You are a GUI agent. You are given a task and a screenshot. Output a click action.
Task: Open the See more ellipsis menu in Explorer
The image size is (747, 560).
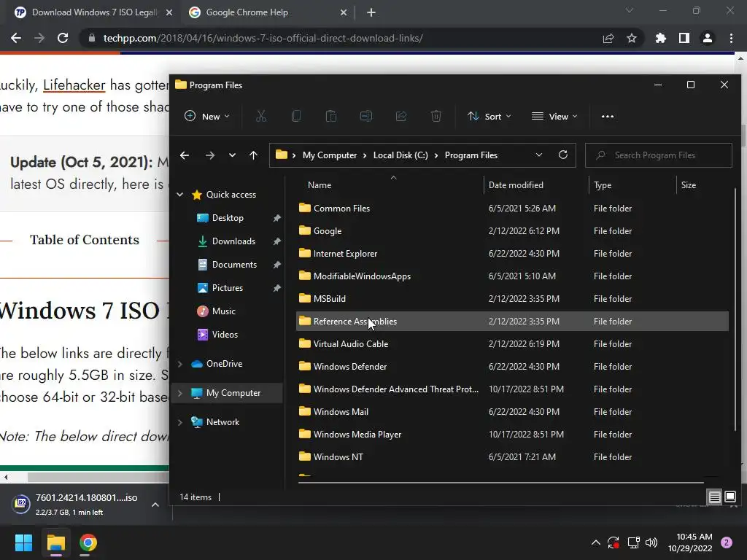[608, 116]
